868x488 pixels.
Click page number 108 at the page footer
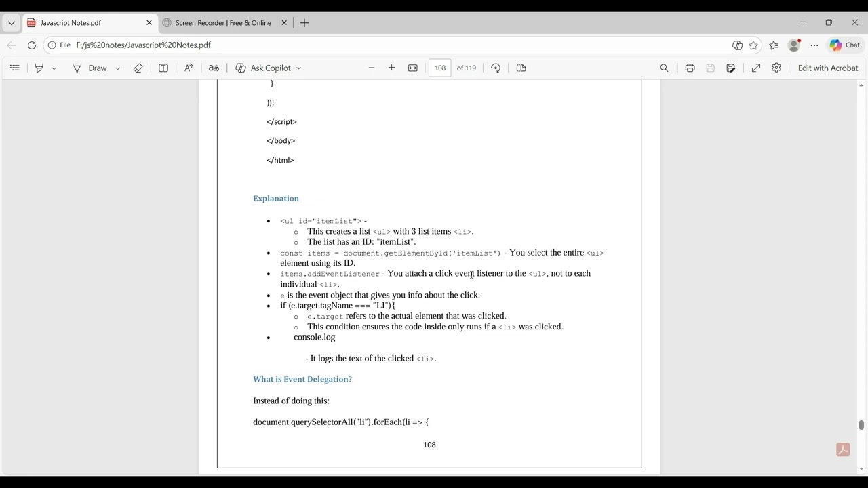pyautogui.click(x=429, y=445)
